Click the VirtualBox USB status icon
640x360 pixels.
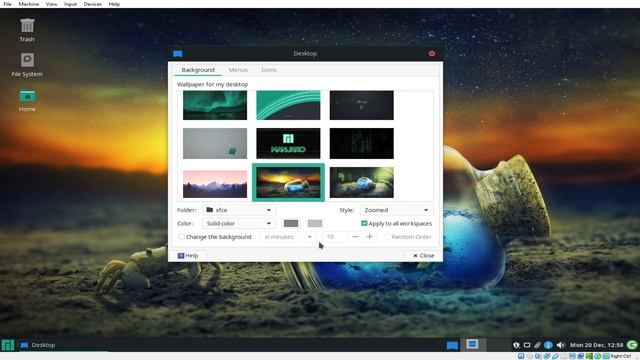tap(555, 356)
